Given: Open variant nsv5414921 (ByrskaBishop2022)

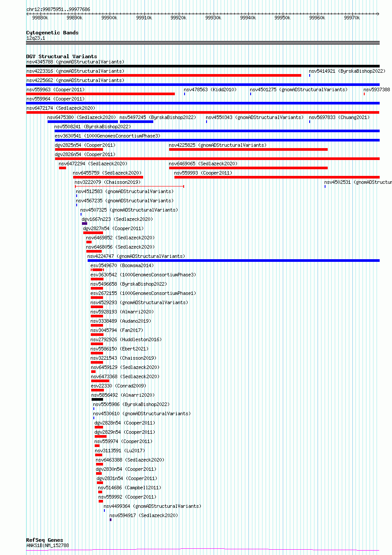Looking at the screenshot, I should (347, 71).
